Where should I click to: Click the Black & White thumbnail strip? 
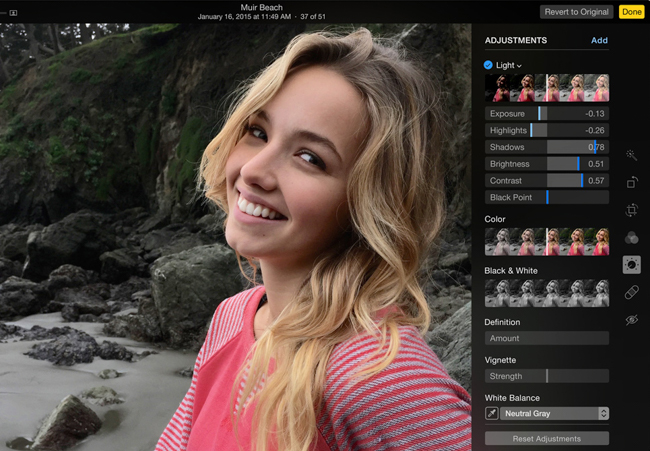tap(547, 293)
